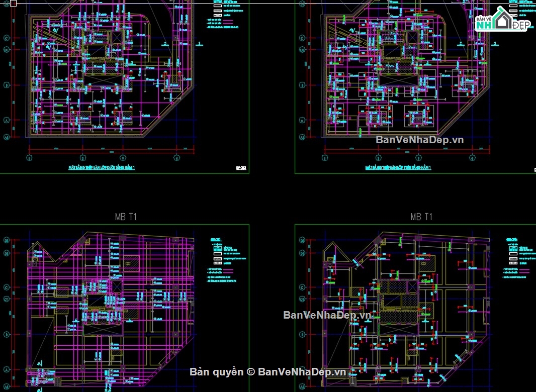Select axis bubble 4 below top-left plan

click(176, 158)
